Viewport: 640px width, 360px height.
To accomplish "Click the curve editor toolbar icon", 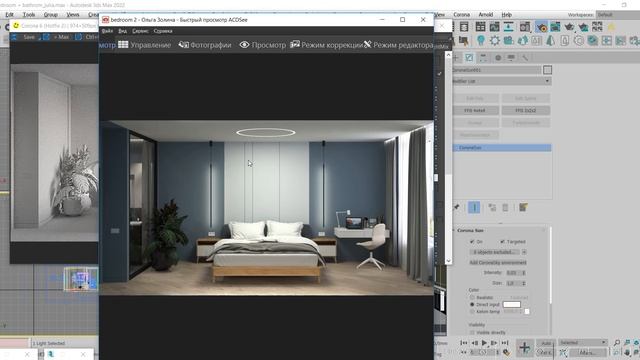I will (494, 27).
